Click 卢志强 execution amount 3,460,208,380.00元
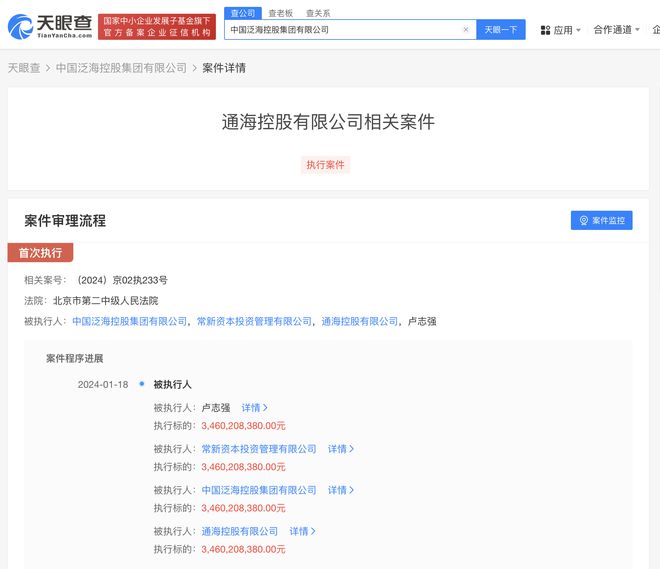The height and width of the screenshot is (569, 660). [x=243, y=425]
